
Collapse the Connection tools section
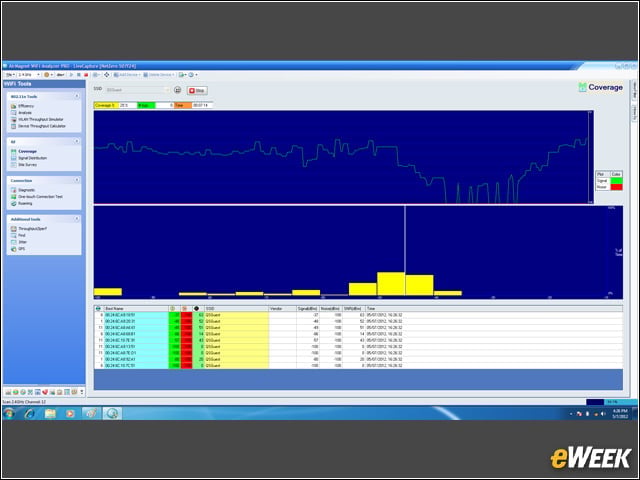pos(76,180)
